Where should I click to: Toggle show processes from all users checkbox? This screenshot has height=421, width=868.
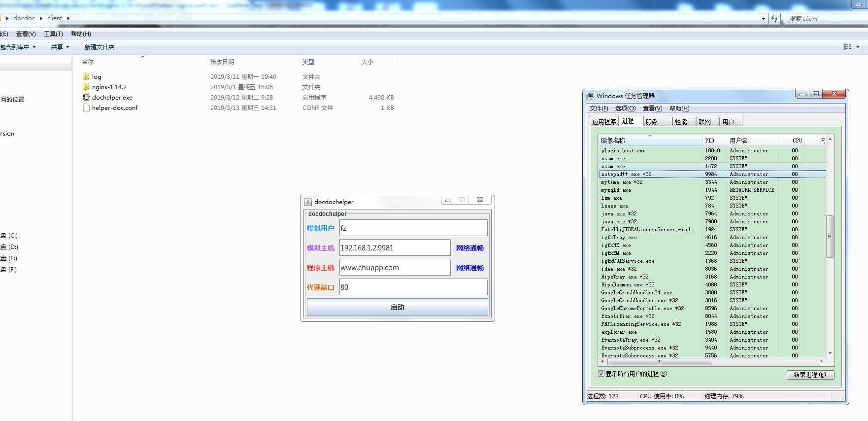point(601,374)
